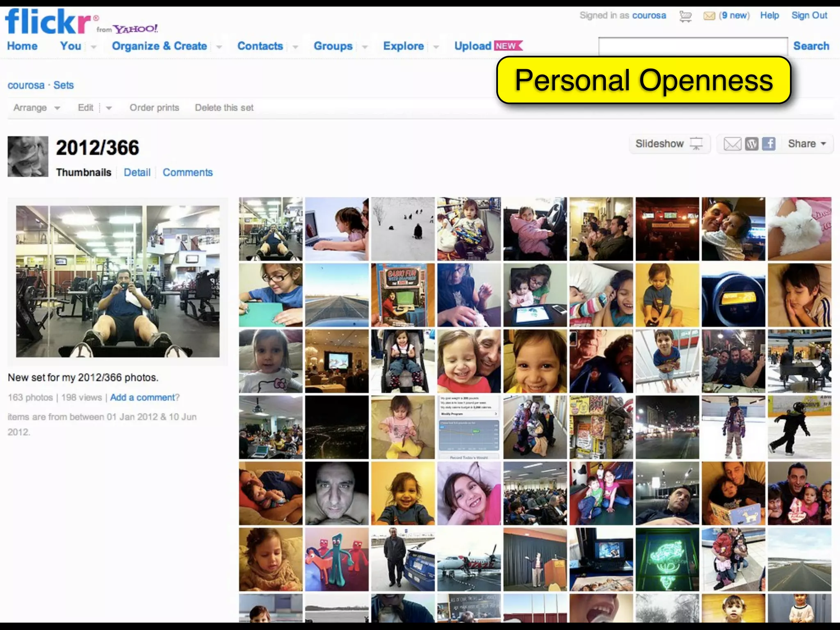The width and height of the screenshot is (840, 630).
Task: Expand the Arrange dropdown
Action: 37,108
